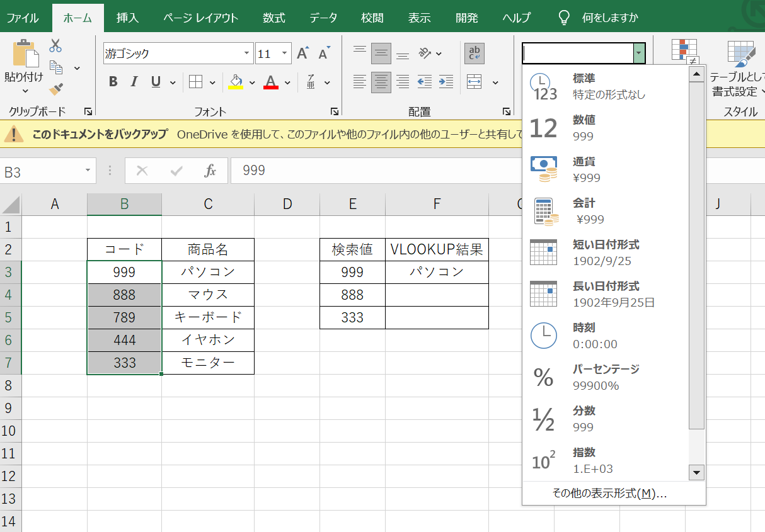Collapse the number format dropdown arrow

(x=640, y=54)
